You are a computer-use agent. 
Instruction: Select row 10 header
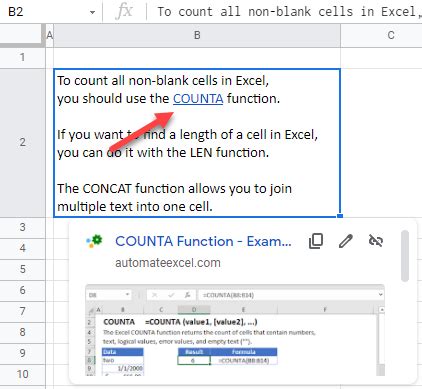coord(22,374)
